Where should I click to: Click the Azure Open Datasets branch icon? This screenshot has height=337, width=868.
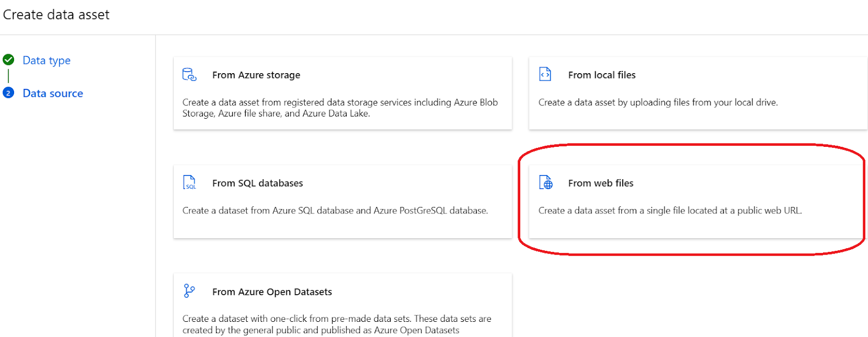(x=189, y=291)
